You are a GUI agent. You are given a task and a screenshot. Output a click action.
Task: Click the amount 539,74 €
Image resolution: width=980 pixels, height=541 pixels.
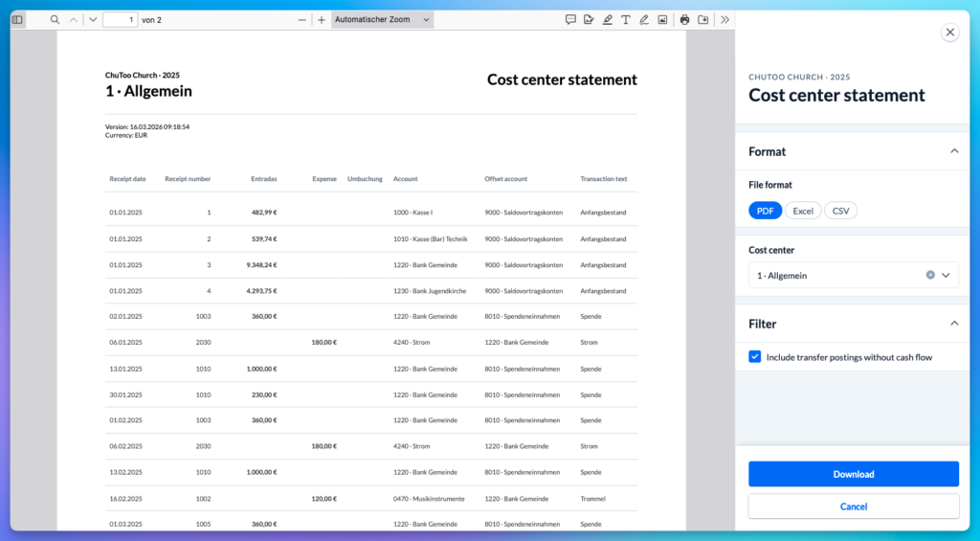264,239
